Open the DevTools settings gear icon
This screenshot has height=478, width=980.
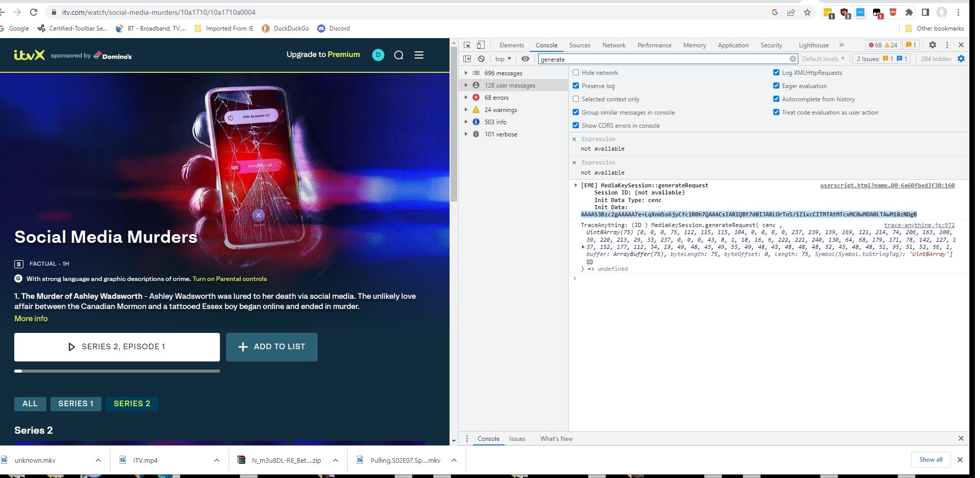(933, 45)
